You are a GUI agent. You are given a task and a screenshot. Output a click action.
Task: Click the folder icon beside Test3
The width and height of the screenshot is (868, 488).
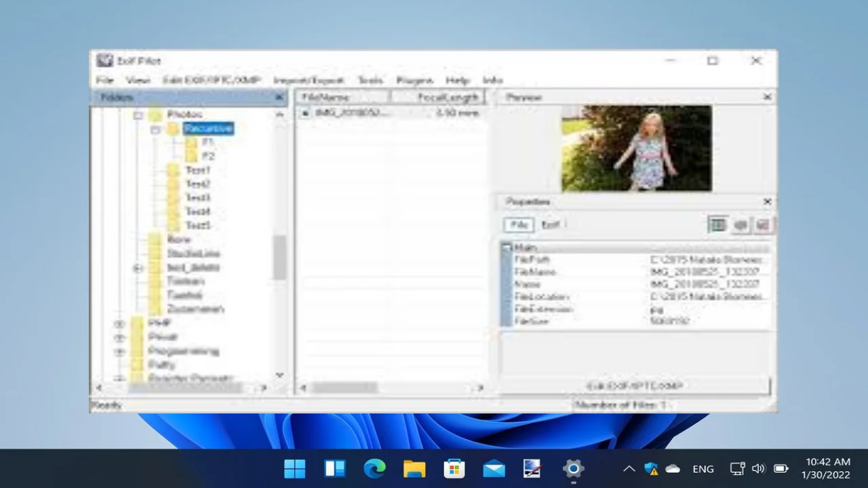coord(174,198)
